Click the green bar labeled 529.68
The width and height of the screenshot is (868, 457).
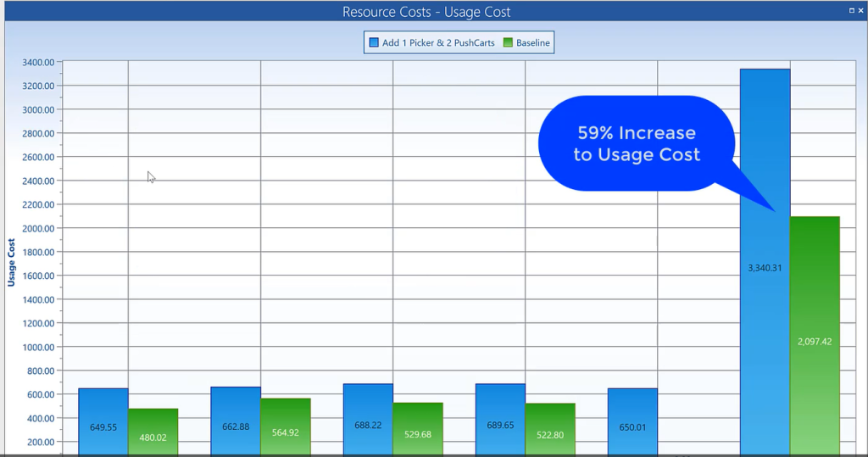click(x=418, y=429)
